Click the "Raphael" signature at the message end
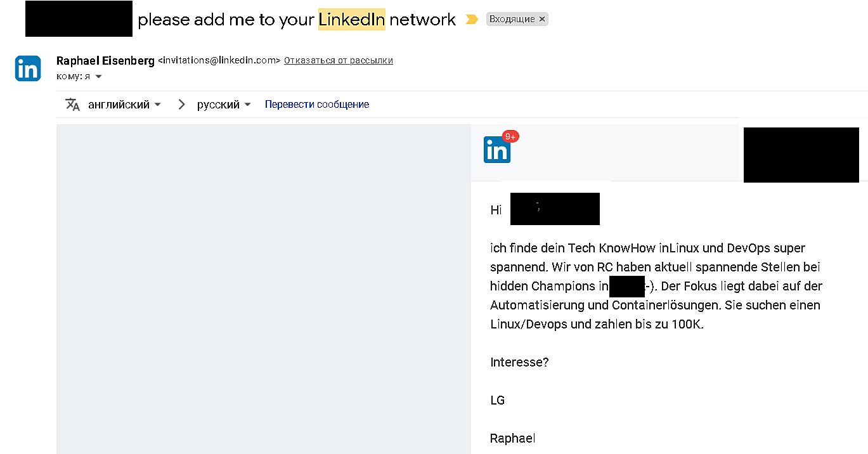The width and height of the screenshot is (868, 454). [512, 438]
